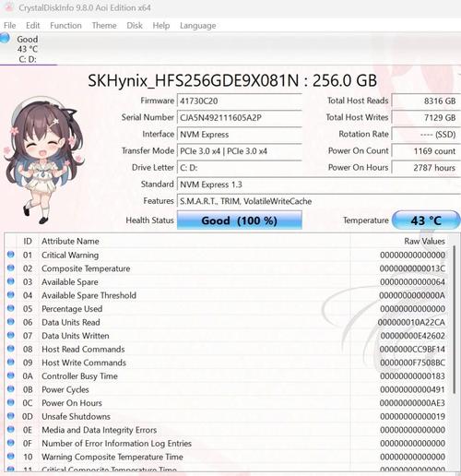The image size is (461, 476).
Task: Click the blue icon next to Available Spare
Action: [11, 281]
